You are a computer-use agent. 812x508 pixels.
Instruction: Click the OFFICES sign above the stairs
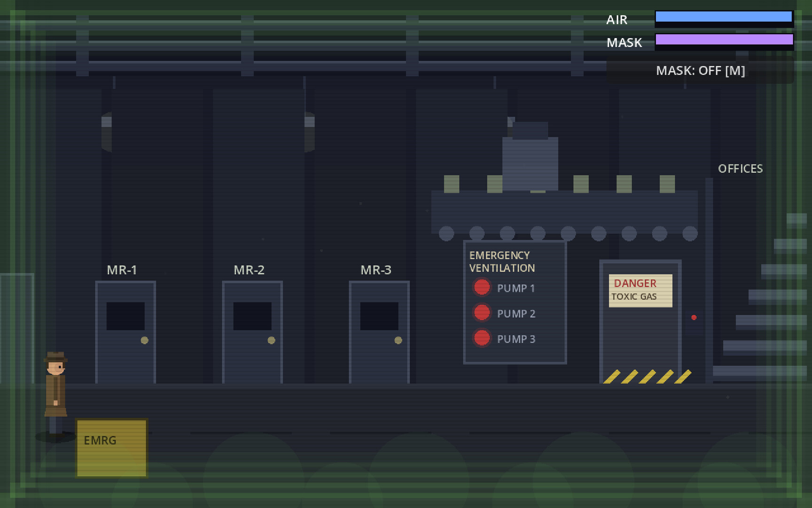740,169
